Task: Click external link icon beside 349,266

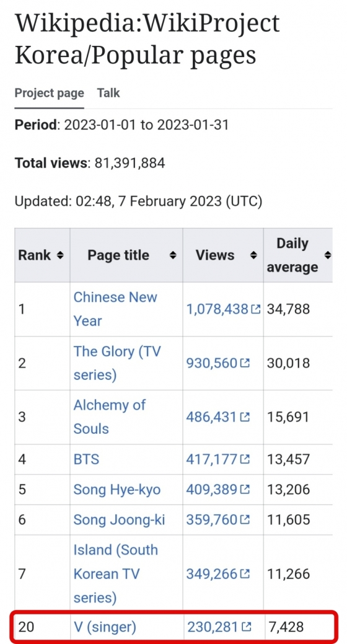Action: pyautogui.click(x=245, y=574)
